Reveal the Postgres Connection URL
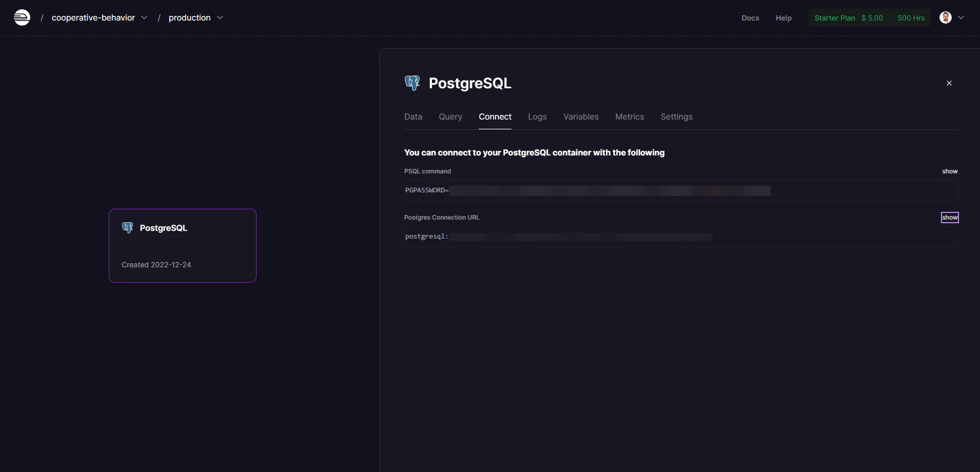 (x=949, y=218)
